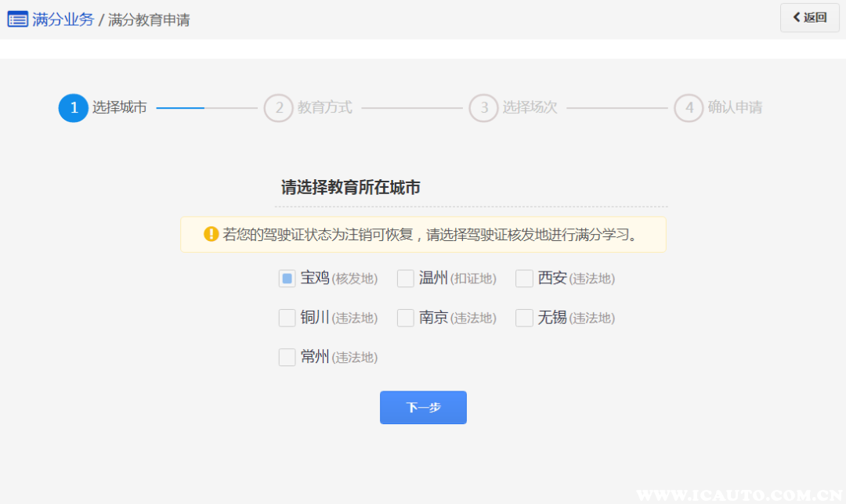Enable the 南京 (违法地) checkbox
This screenshot has height=504, width=846.
point(406,318)
